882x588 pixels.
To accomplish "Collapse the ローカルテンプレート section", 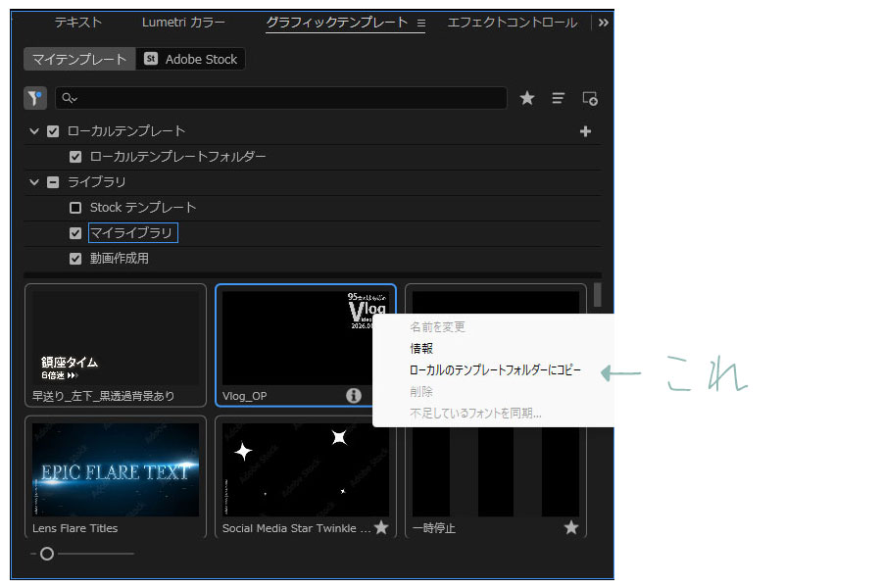I will [34, 131].
